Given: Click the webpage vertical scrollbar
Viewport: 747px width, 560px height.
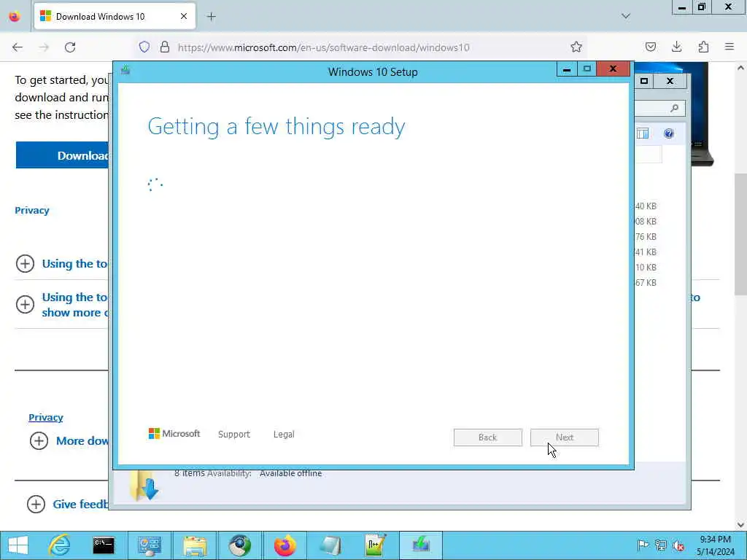Looking at the screenshot, I should point(741,234).
